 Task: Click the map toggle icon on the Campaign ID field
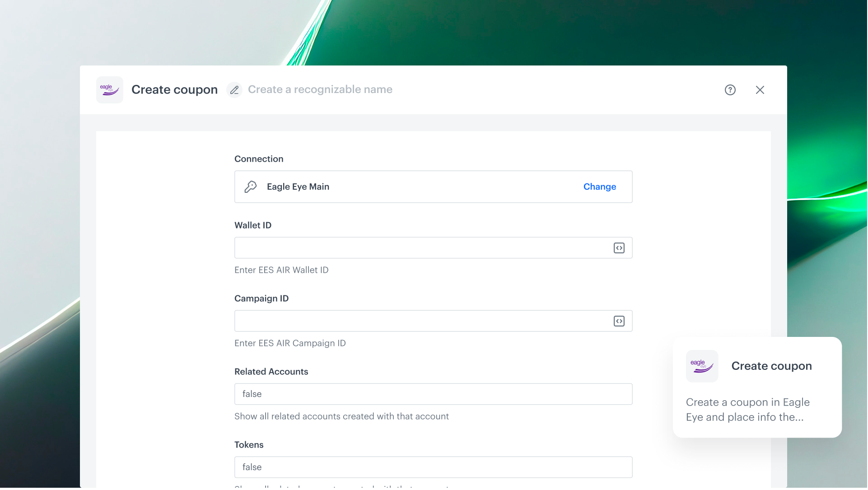(x=619, y=321)
